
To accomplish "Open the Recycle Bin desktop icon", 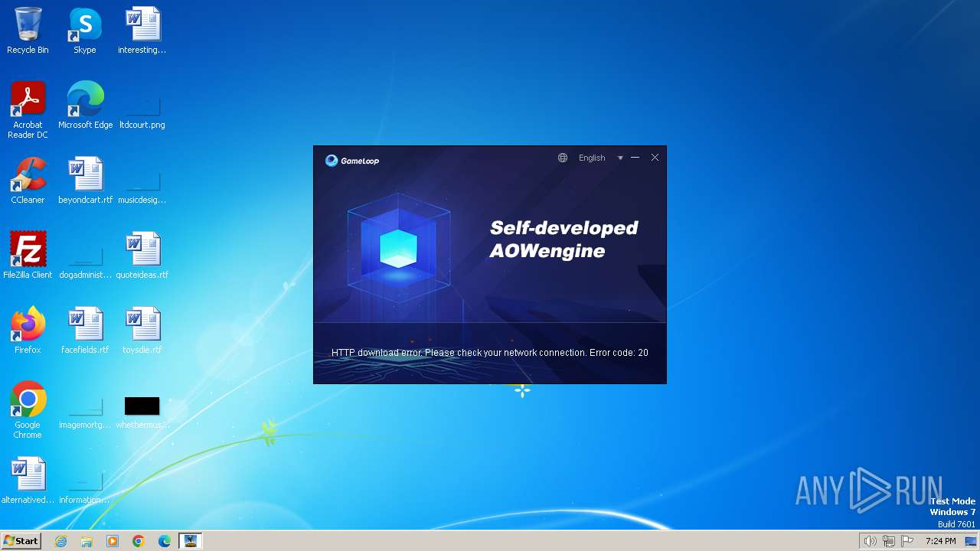I will coord(28,31).
